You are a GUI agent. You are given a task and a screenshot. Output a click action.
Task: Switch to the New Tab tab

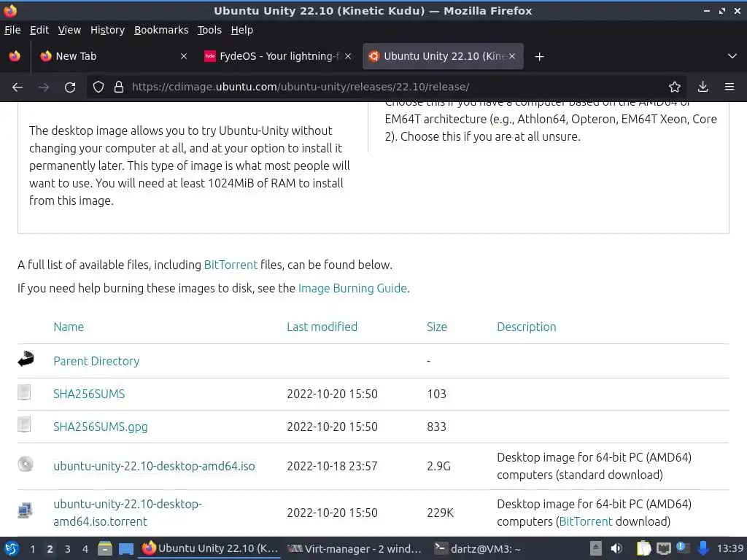[113, 56]
